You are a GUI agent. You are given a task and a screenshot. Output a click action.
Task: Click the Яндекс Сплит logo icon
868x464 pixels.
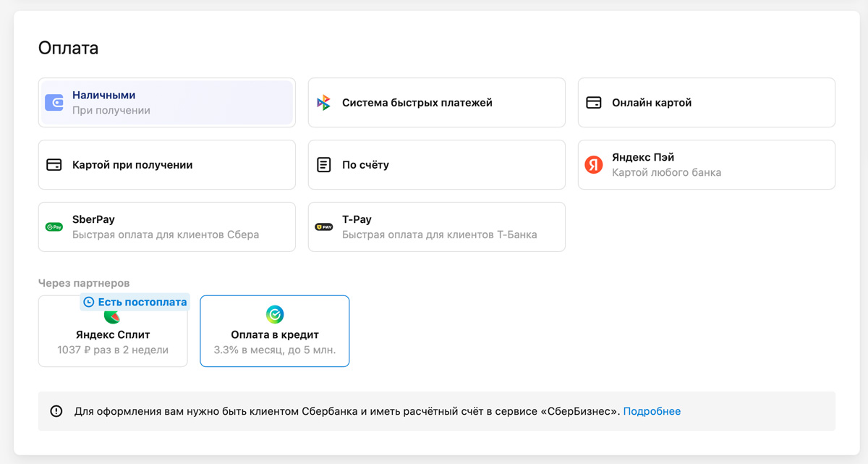(x=112, y=316)
